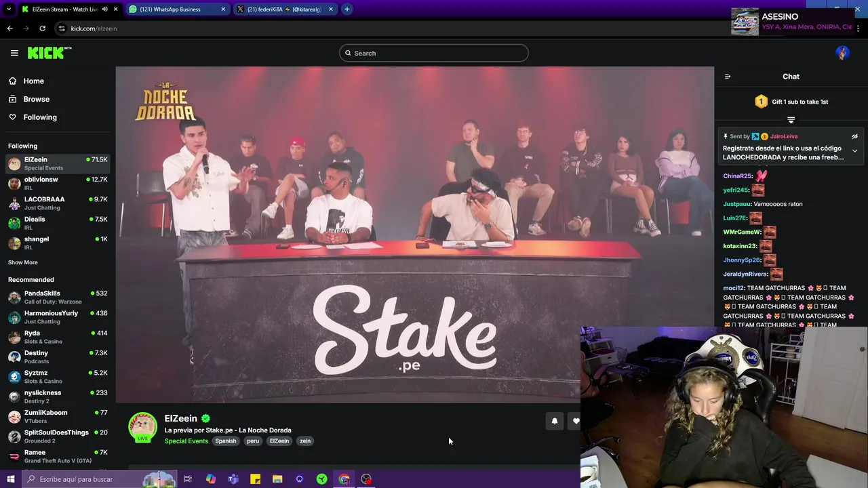Open Task View on the taskbar

click(188, 479)
